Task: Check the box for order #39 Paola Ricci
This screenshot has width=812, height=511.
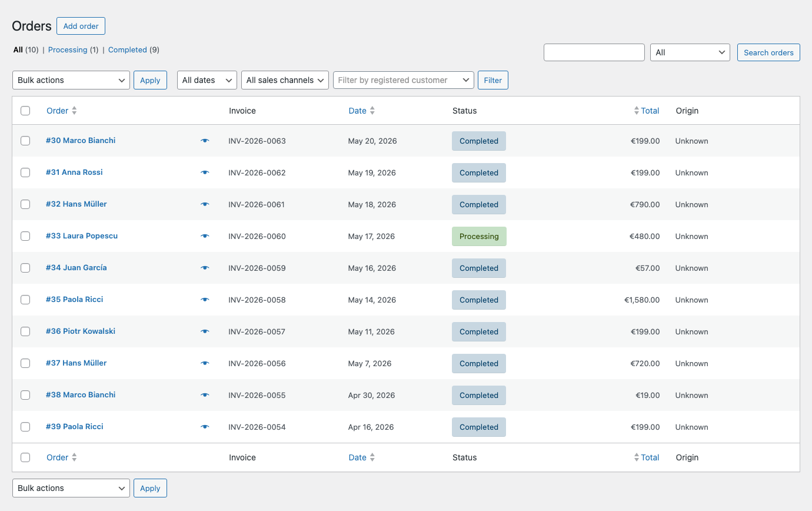Action: point(25,427)
